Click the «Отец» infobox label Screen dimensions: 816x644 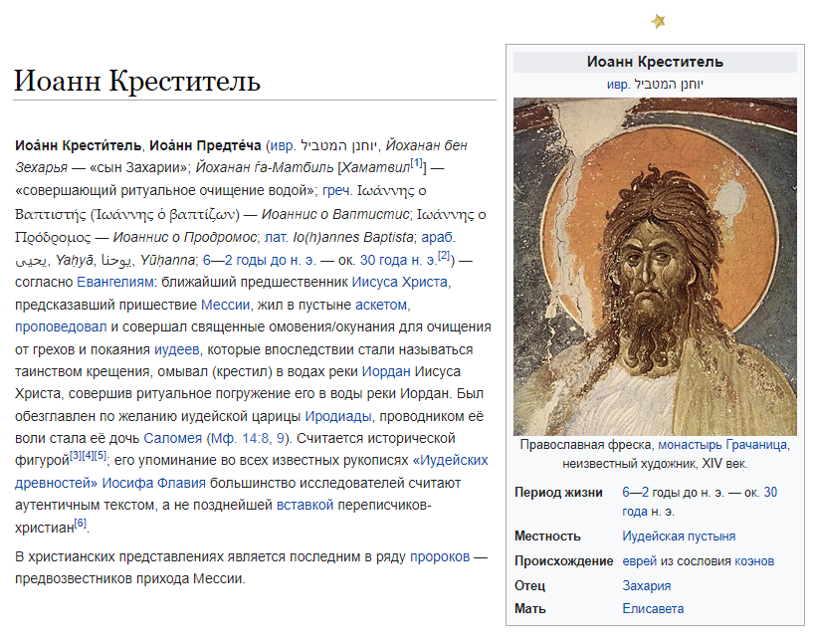(529, 585)
